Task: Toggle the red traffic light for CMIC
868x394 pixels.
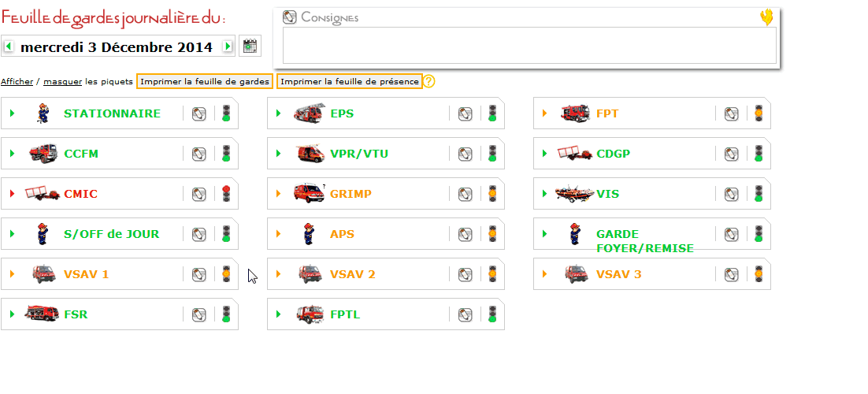Action: tap(226, 193)
